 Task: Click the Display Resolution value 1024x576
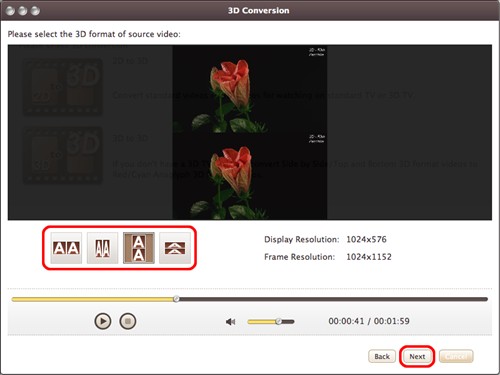point(366,239)
